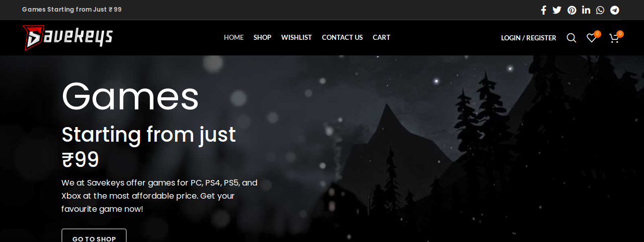Screen dimensions: 644x242
Task: Click the Games hero banner heading
Action: click(130, 96)
